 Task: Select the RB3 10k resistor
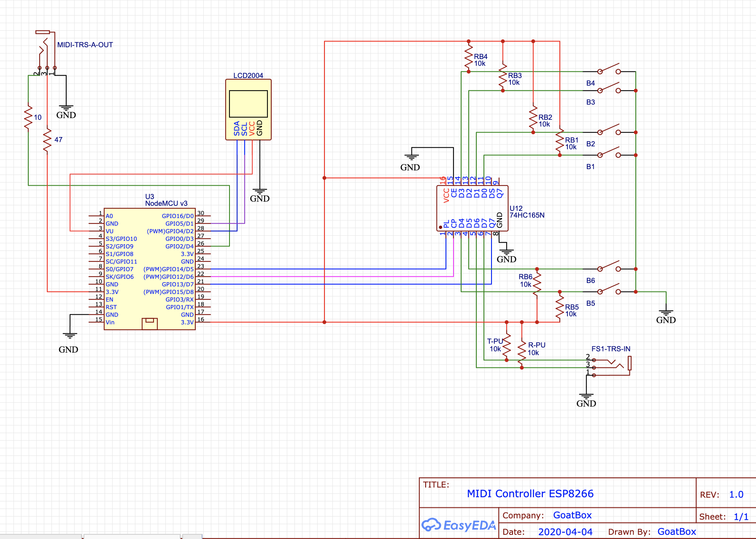pos(503,75)
